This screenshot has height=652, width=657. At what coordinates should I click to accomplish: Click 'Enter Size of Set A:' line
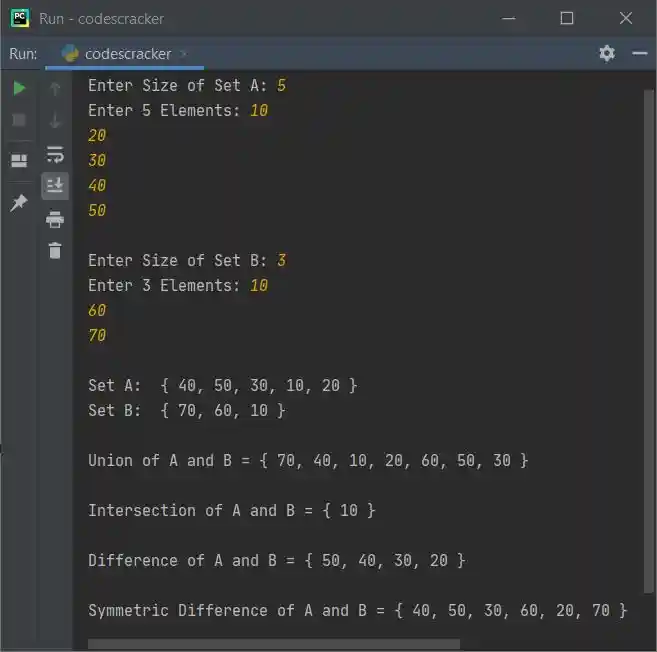(187, 85)
